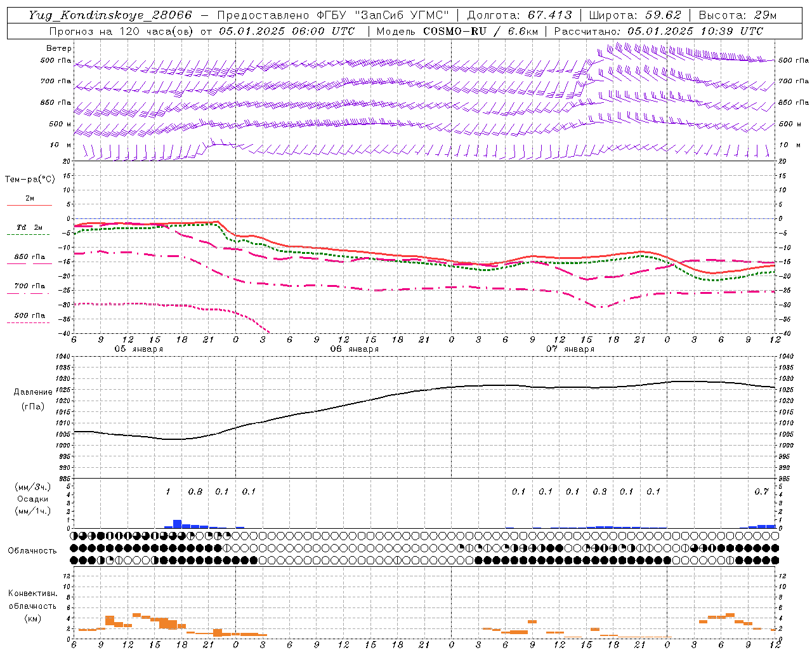This screenshot has height=650, width=812.
Task: Click the Тем-ра(°C) axis label
Action: pyautogui.click(x=30, y=180)
